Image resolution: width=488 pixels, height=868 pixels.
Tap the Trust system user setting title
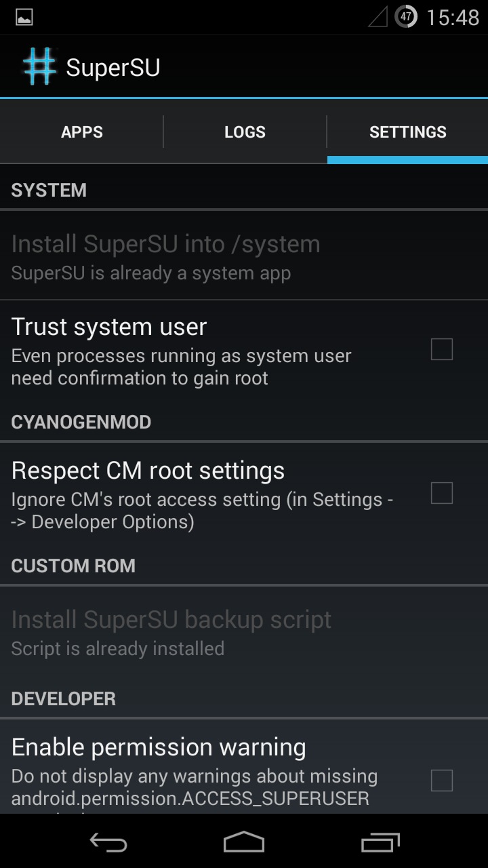coord(109,327)
